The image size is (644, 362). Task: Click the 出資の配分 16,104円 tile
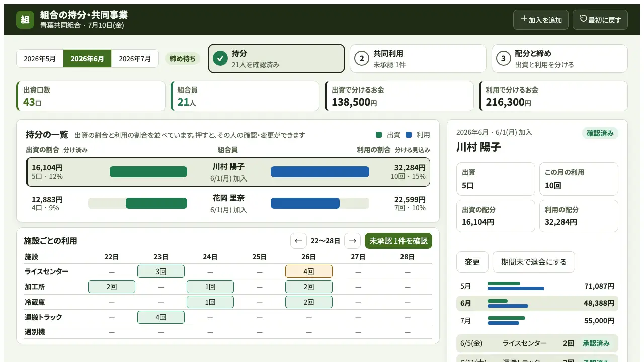pyautogui.click(x=496, y=216)
